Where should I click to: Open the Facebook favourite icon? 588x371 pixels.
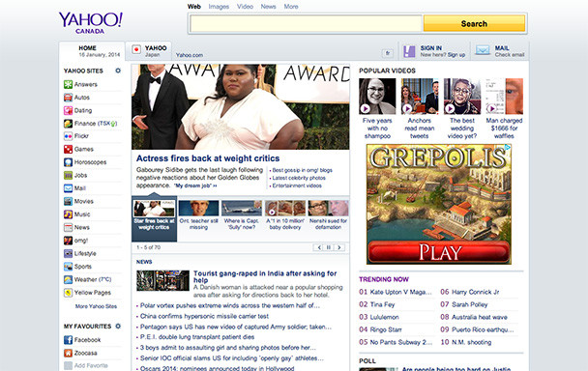[x=68, y=340]
